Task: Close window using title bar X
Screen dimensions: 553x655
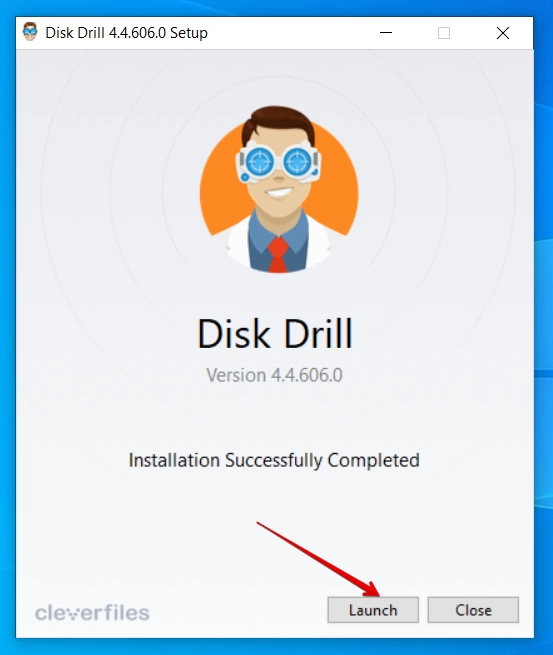Action: point(503,33)
